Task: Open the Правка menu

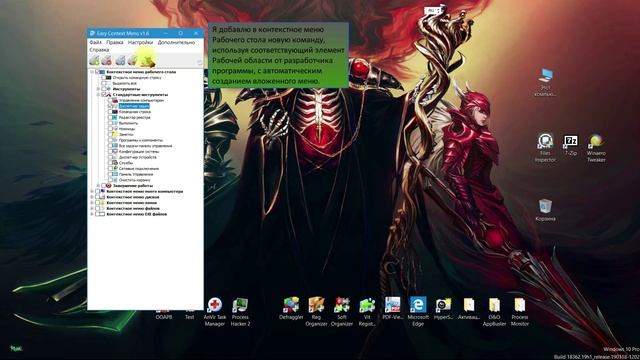Action: pyautogui.click(x=115, y=42)
